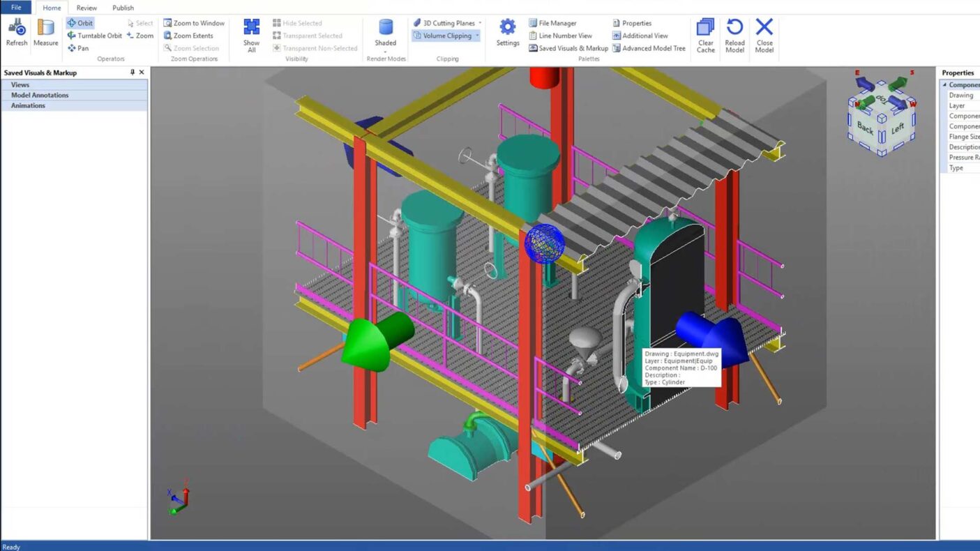Screen dimensions: 980x551
Task: Click the Line Number View button
Action: (560, 36)
